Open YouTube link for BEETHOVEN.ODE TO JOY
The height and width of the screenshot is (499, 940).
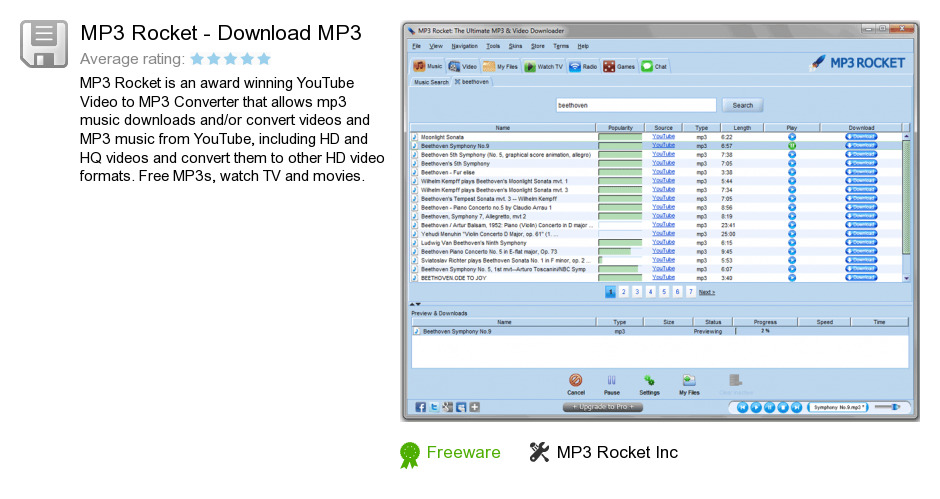coord(663,278)
